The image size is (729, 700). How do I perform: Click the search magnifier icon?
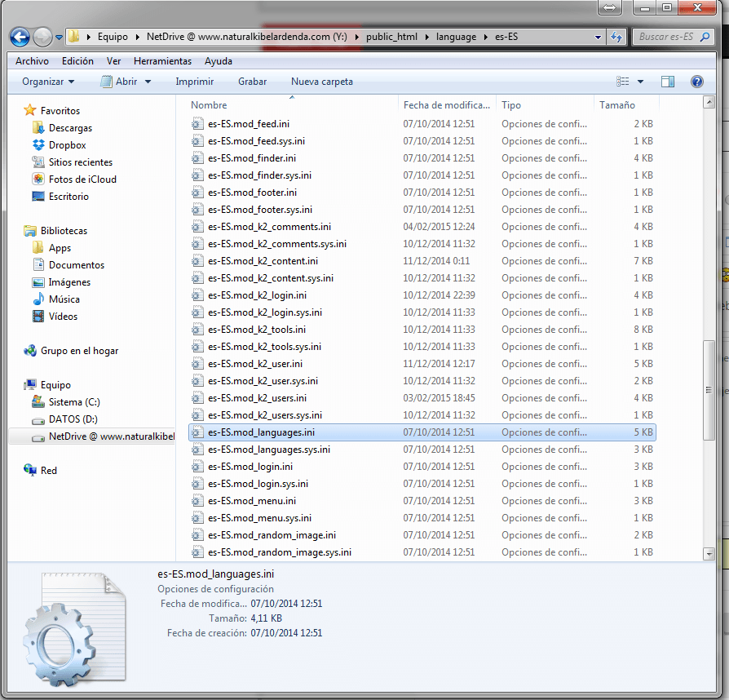pos(705,36)
